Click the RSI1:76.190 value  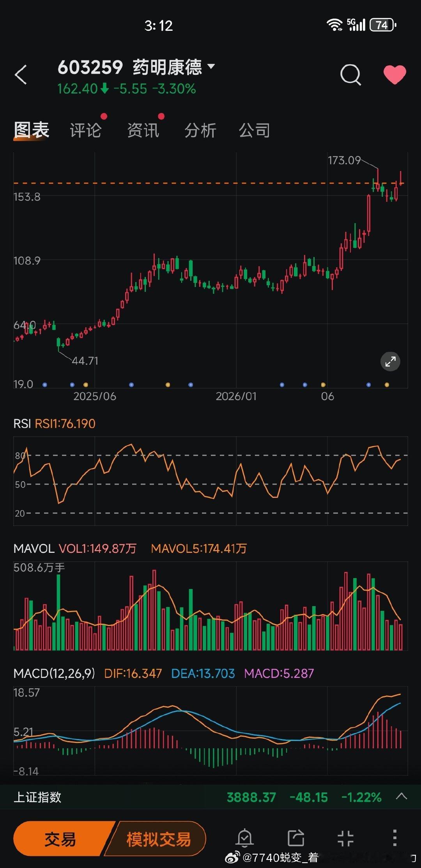click(65, 423)
